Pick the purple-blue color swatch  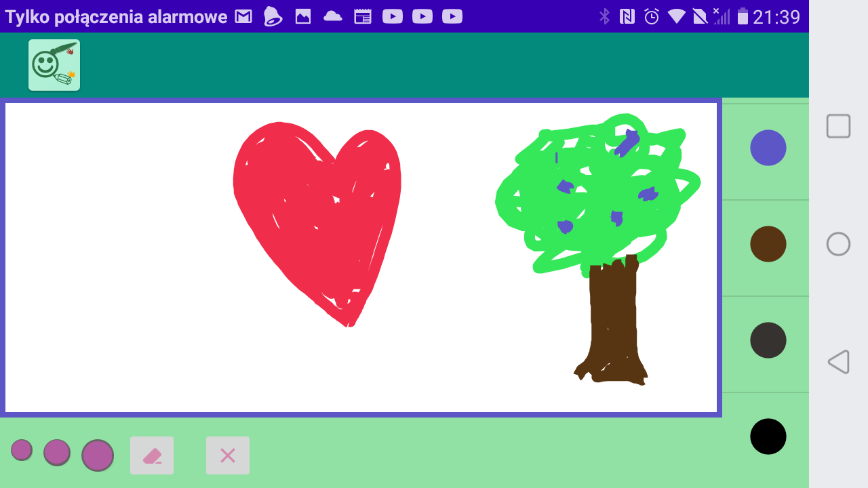click(x=768, y=148)
